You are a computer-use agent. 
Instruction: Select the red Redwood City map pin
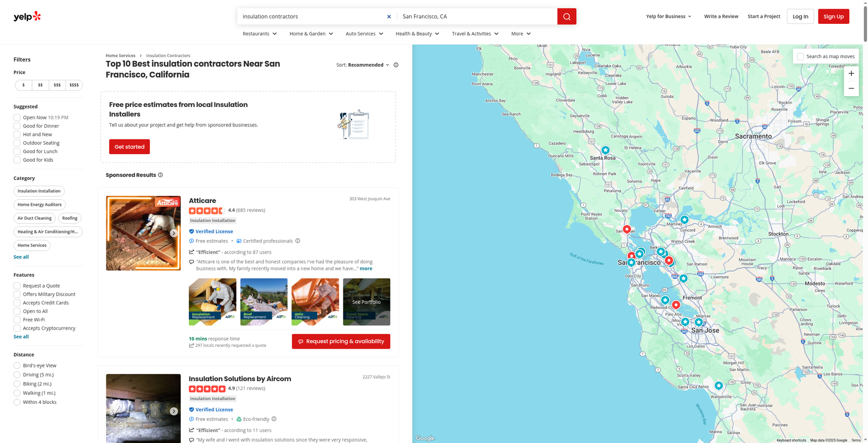676,305
